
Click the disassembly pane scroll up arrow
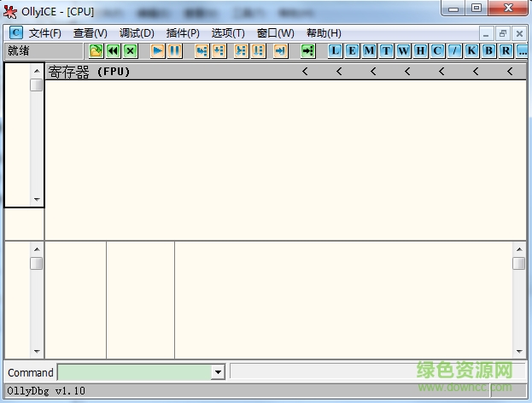click(37, 71)
